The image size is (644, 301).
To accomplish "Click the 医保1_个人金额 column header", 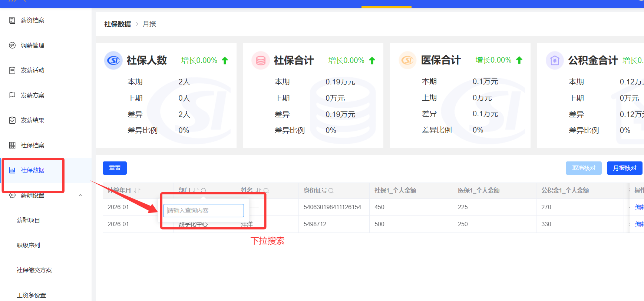I will [x=479, y=190].
